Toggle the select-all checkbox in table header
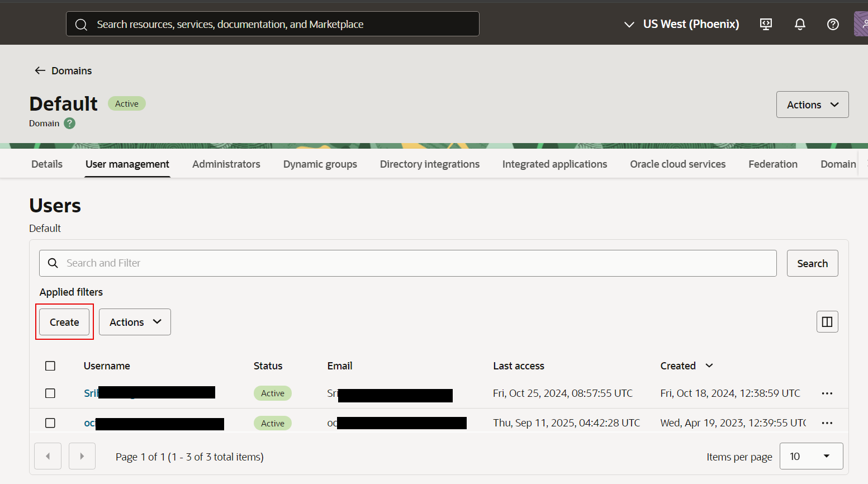The height and width of the screenshot is (484, 868). click(50, 366)
